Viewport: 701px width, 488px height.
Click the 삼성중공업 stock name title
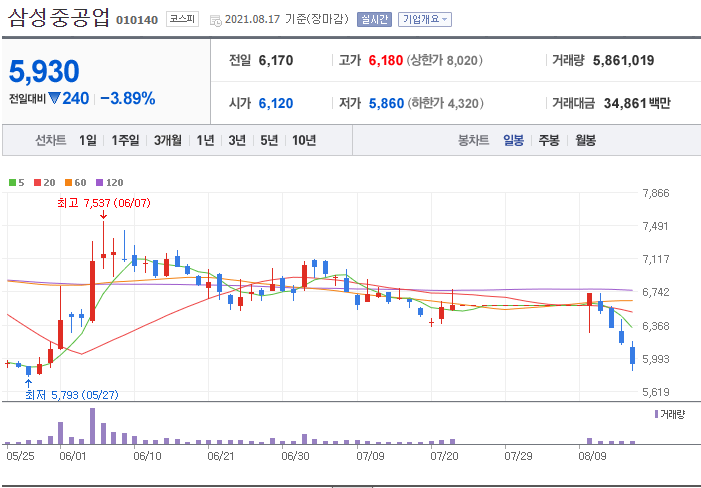[59, 18]
